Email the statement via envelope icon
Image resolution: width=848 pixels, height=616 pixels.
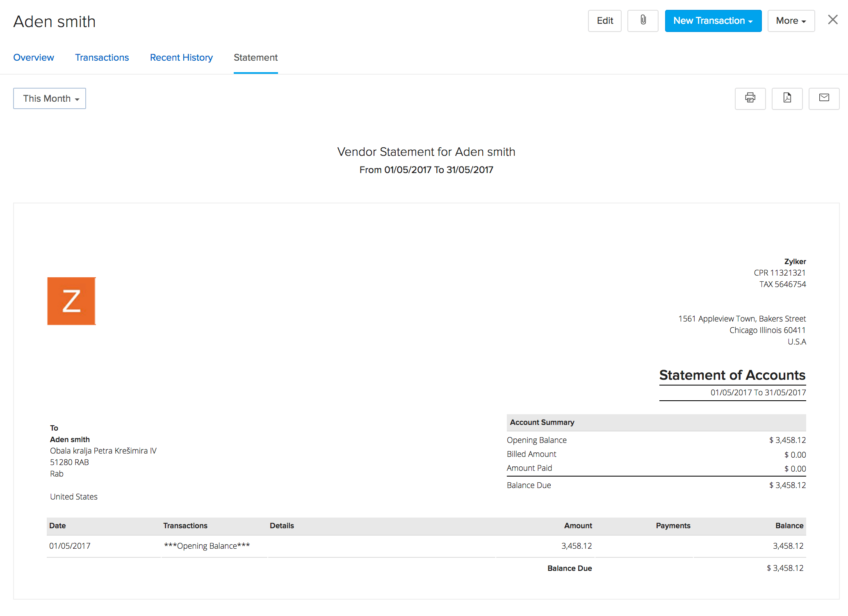(824, 98)
